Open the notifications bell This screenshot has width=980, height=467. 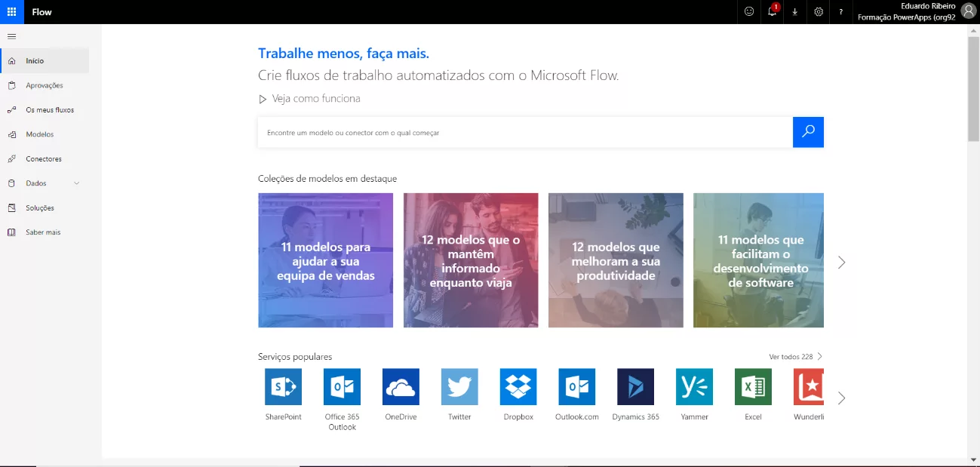click(772, 12)
